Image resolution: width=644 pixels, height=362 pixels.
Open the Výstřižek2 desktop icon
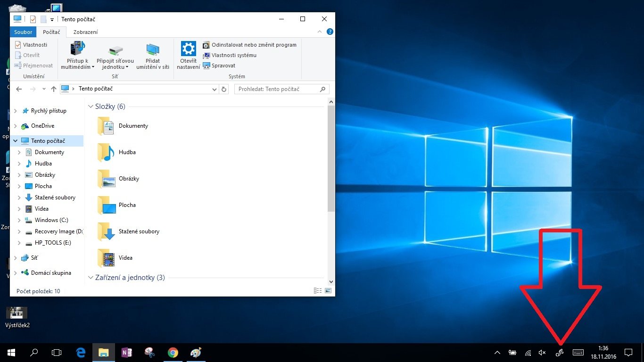pos(17,317)
